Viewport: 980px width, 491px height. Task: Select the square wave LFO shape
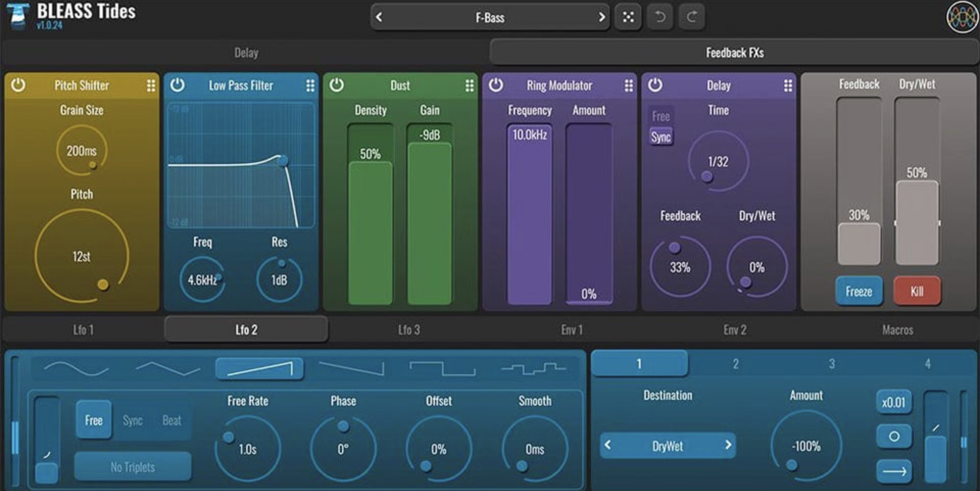tap(442, 368)
